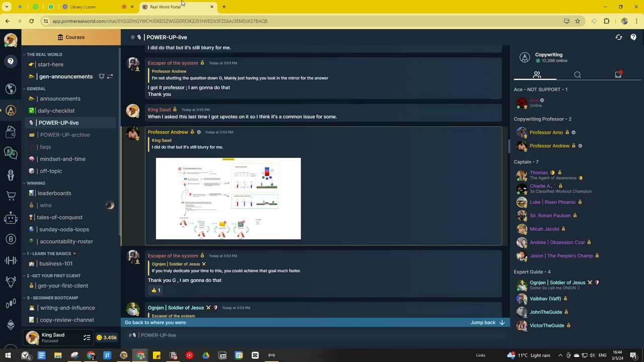This screenshot has height=362, width=644.
Task: Switch to Library | Loom browser tab
Action: [96, 7]
